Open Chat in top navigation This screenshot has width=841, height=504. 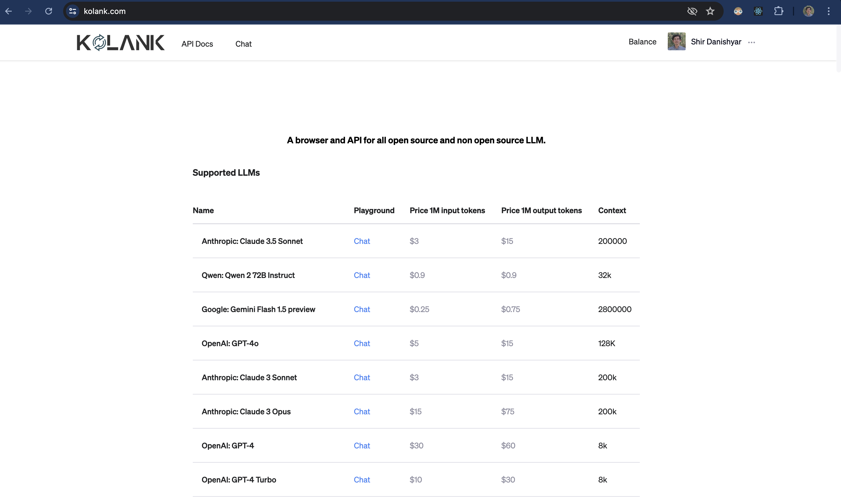click(243, 44)
